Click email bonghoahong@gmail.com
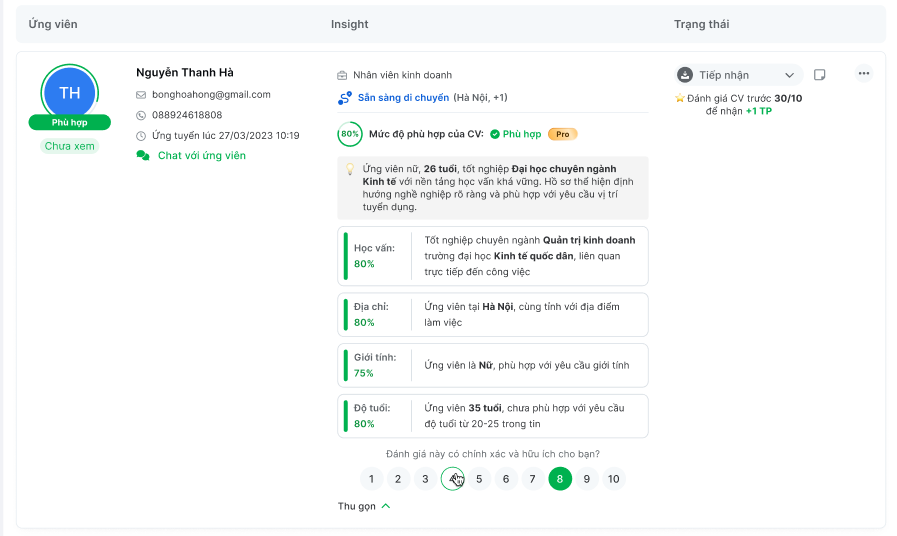This screenshot has height=536, width=897. [x=211, y=95]
